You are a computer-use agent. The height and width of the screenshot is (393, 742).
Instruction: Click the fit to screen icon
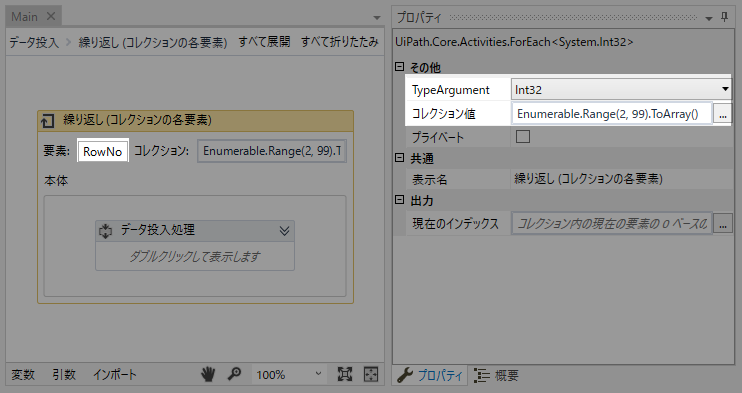[x=345, y=375]
